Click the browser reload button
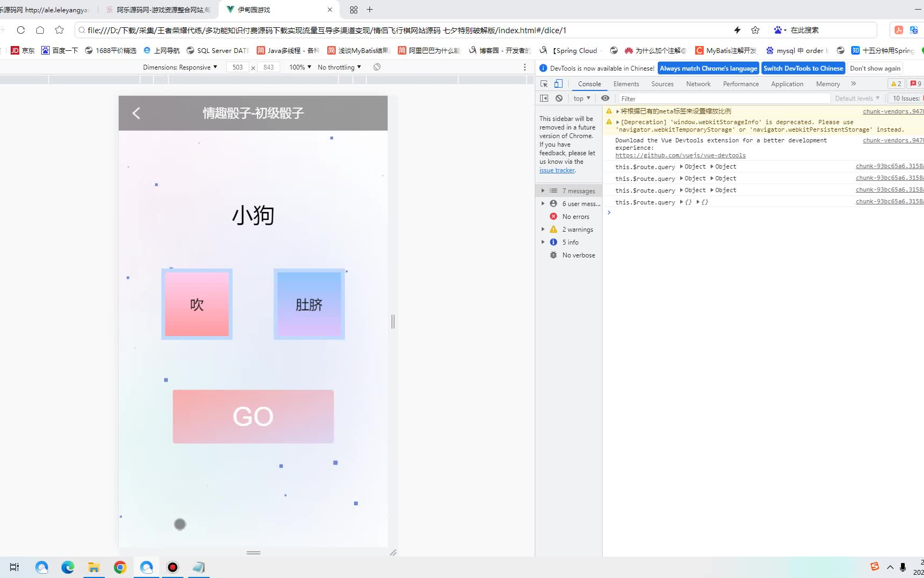The image size is (924, 578). [21, 30]
